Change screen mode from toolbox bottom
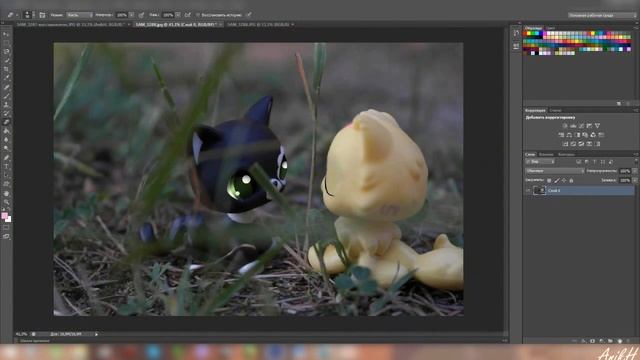The image size is (640, 360). pos(6,236)
